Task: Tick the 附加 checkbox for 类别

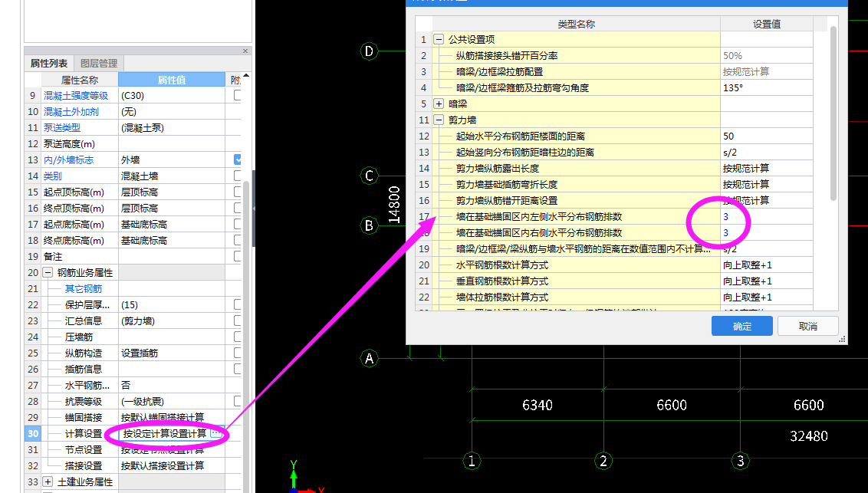Action: 238,176
